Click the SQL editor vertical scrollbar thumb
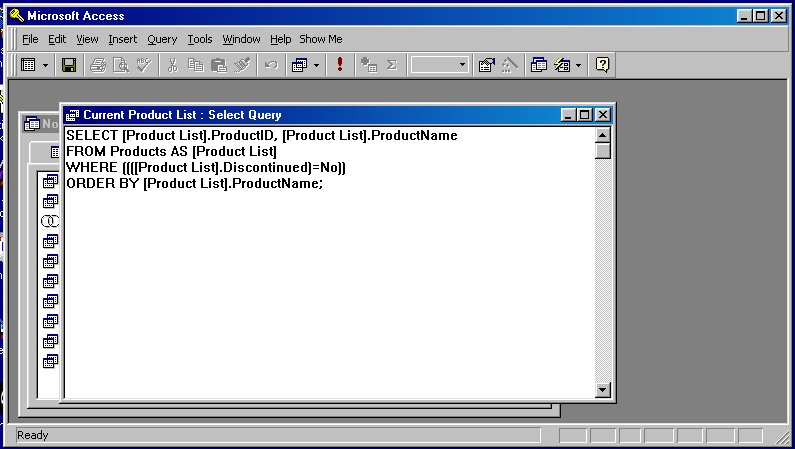795x449 pixels. [x=602, y=151]
